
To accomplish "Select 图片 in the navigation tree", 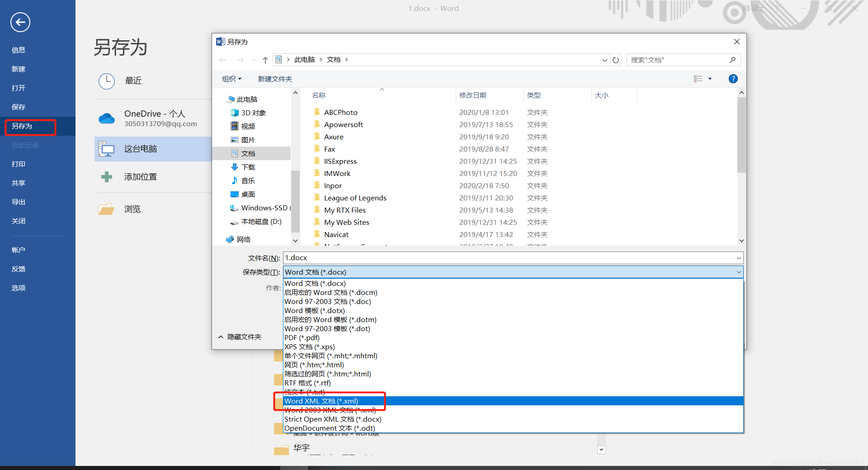I will (x=243, y=140).
